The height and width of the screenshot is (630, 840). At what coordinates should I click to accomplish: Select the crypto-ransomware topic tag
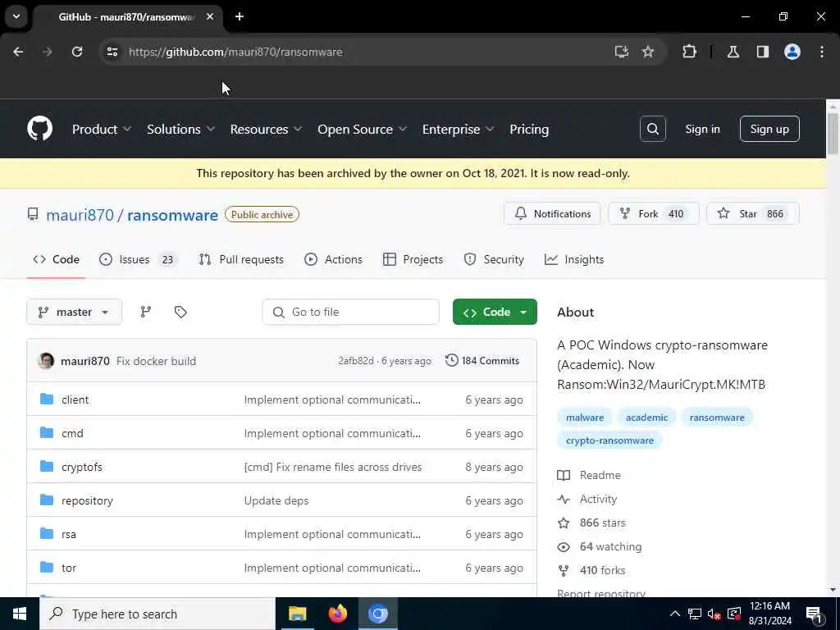click(x=609, y=441)
